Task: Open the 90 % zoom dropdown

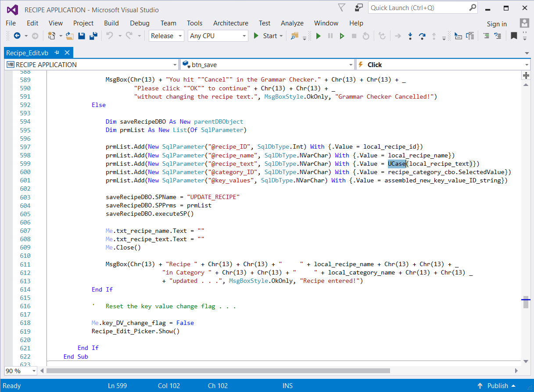Action: coord(33,371)
